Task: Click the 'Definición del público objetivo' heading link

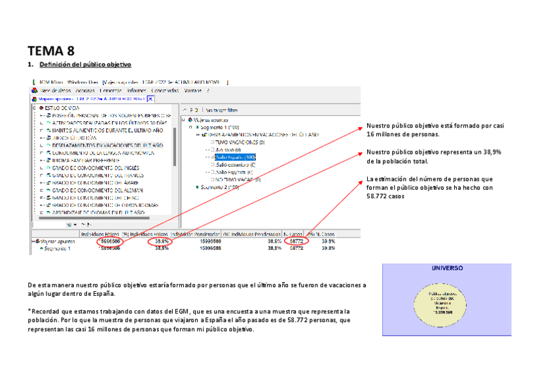Action: click(x=85, y=65)
